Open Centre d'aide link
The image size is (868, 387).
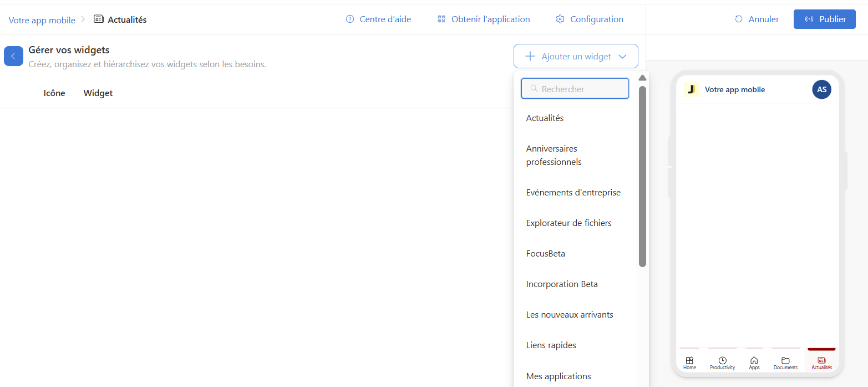tap(378, 19)
